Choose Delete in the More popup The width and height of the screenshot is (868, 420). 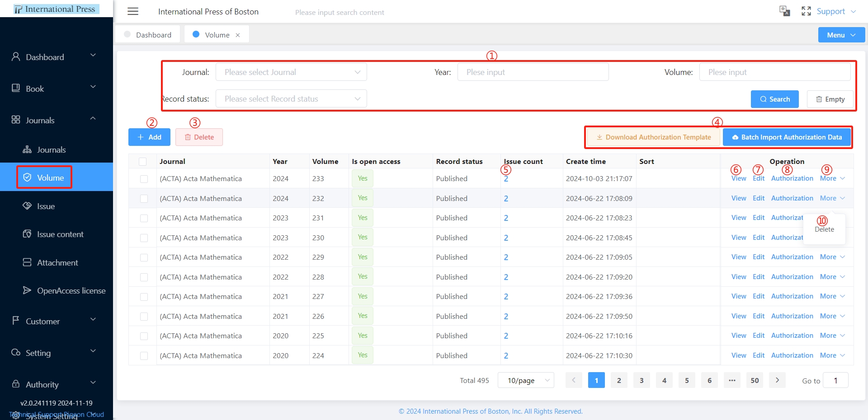click(x=824, y=229)
